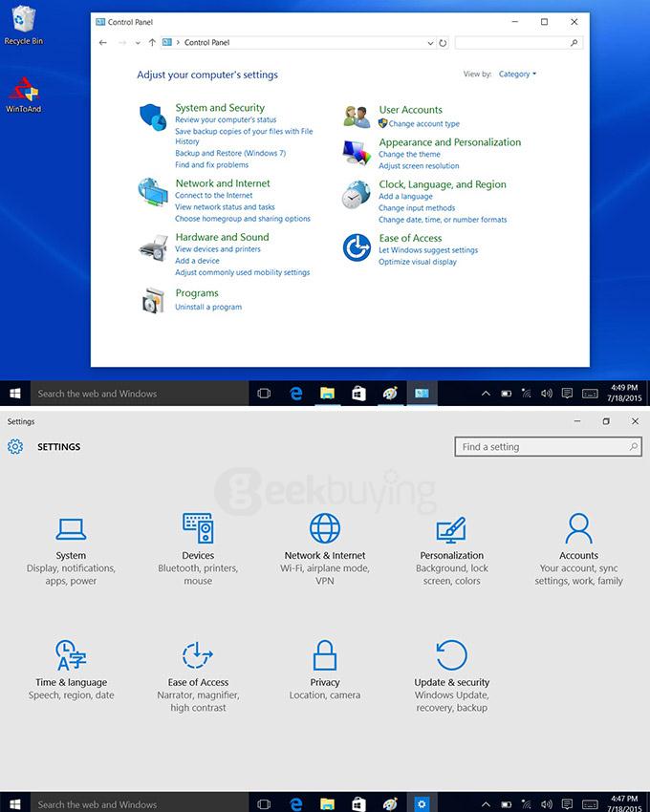Click View network status and tasks

tap(225, 207)
